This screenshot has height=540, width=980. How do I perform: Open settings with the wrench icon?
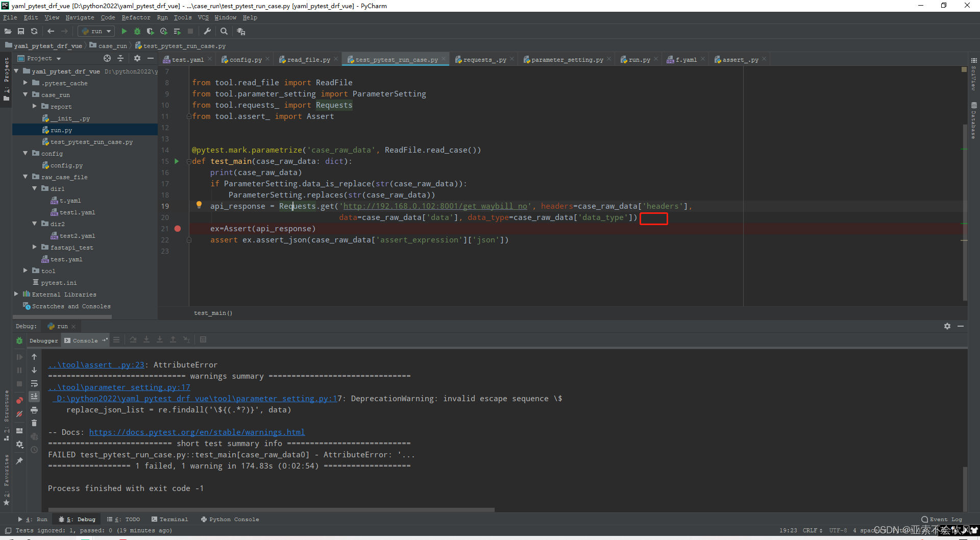click(207, 31)
